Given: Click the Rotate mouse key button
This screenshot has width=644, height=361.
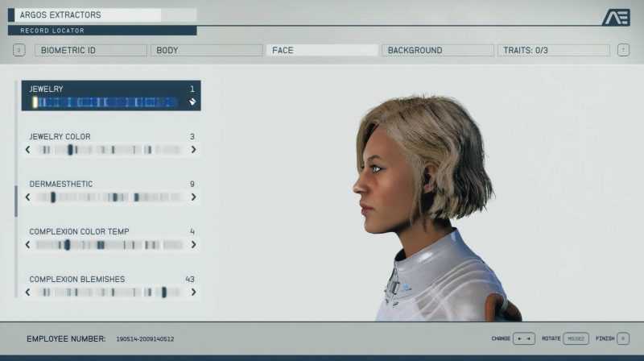Looking at the screenshot, I should point(576,338).
